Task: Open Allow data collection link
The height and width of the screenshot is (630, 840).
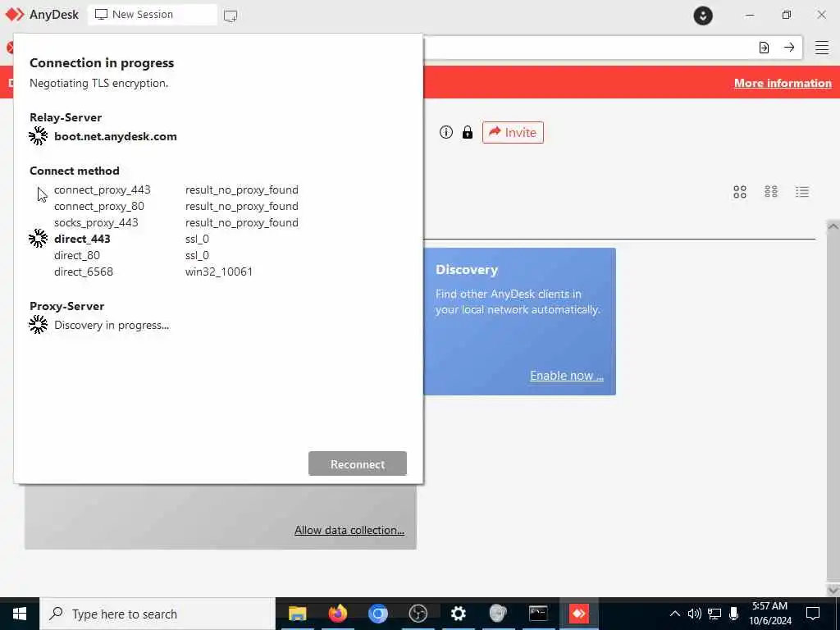Action: point(349,530)
